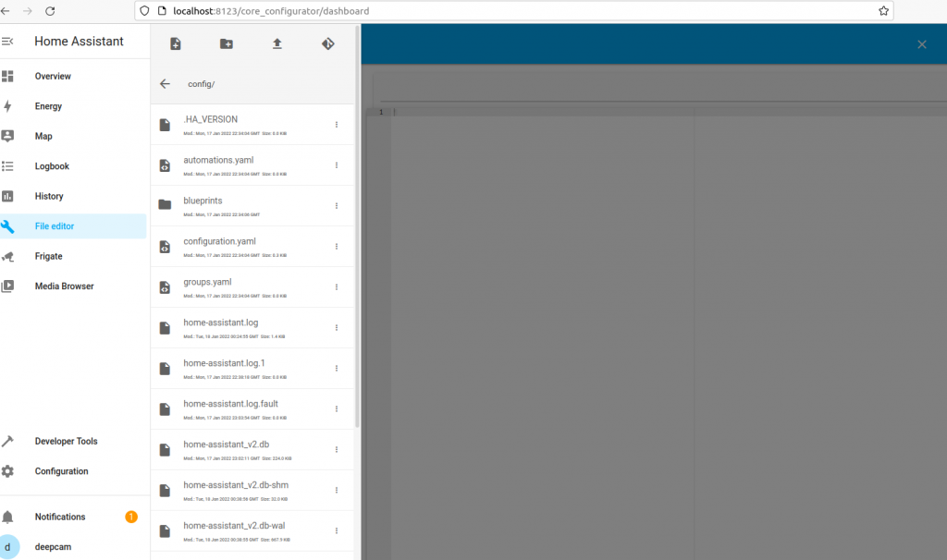Click the Upload File icon
The image size is (947, 560).
[x=277, y=43]
